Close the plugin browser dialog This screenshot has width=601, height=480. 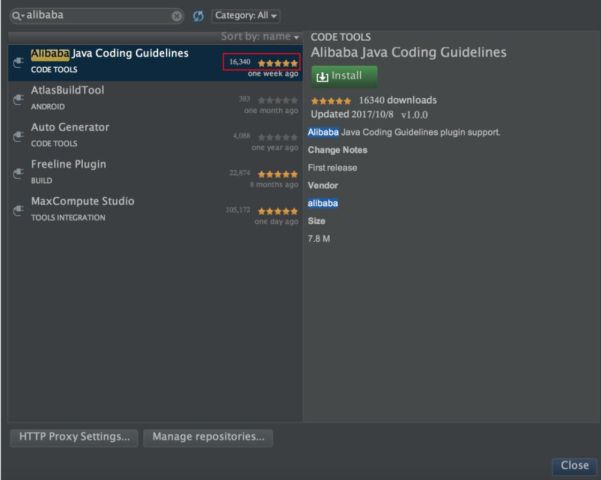pyautogui.click(x=574, y=466)
